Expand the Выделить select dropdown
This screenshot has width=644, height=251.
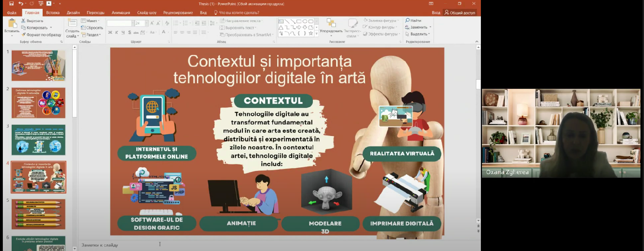pyautogui.click(x=417, y=34)
